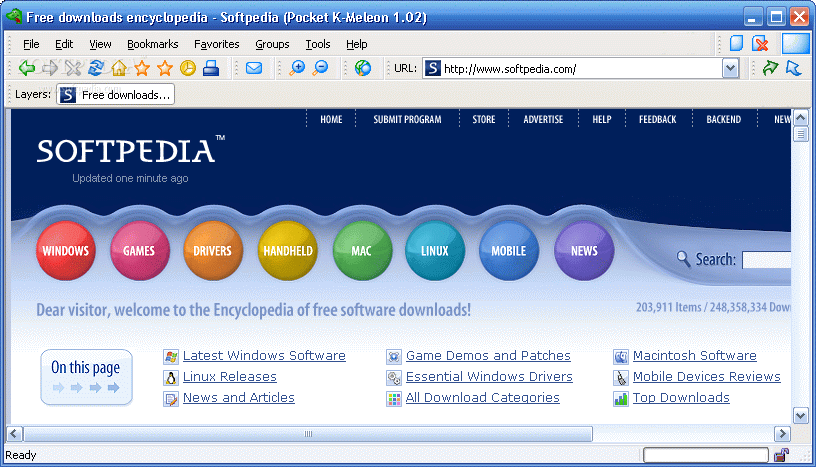Click the bar chart icon beside Top Downloads
816x467 pixels.
tap(621, 399)
